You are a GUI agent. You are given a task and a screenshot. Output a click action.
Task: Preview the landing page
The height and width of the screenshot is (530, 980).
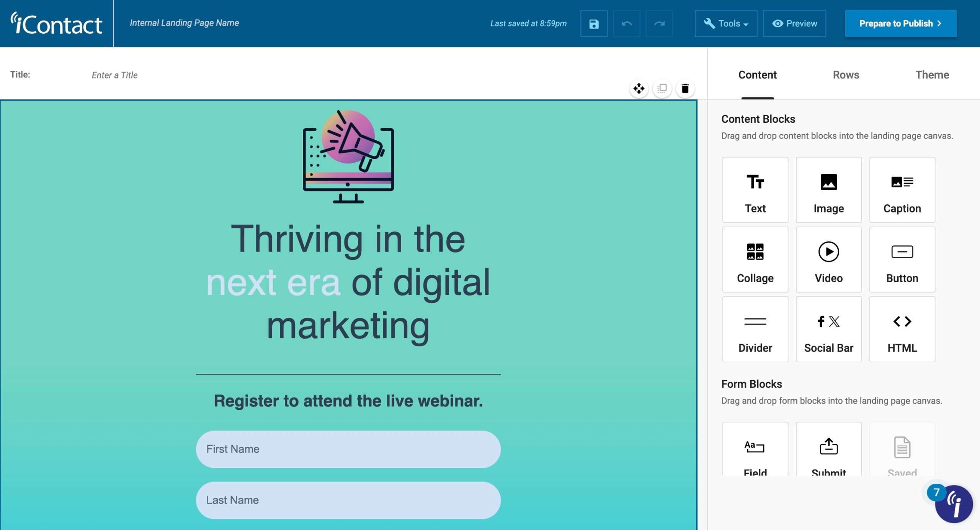794,24
